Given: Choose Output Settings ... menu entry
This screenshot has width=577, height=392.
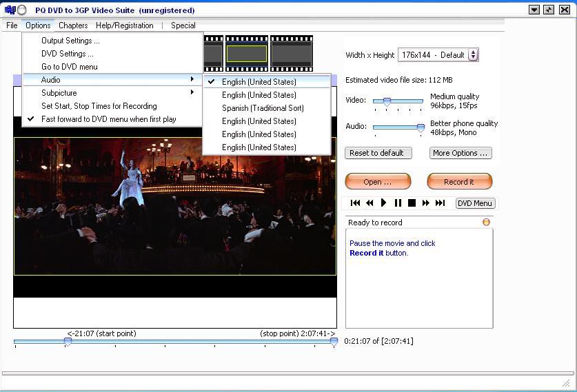Looking at the screenshot, I should (112, 41).
